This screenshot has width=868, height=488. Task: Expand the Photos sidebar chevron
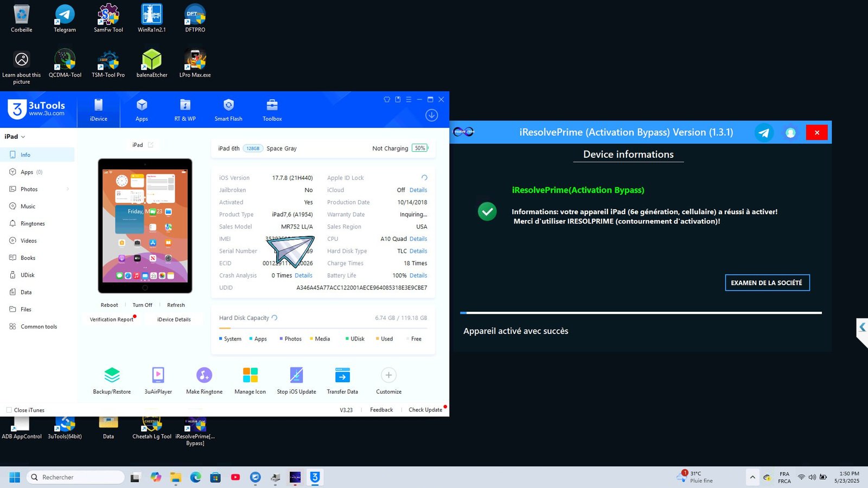click(x=68, y=189)
